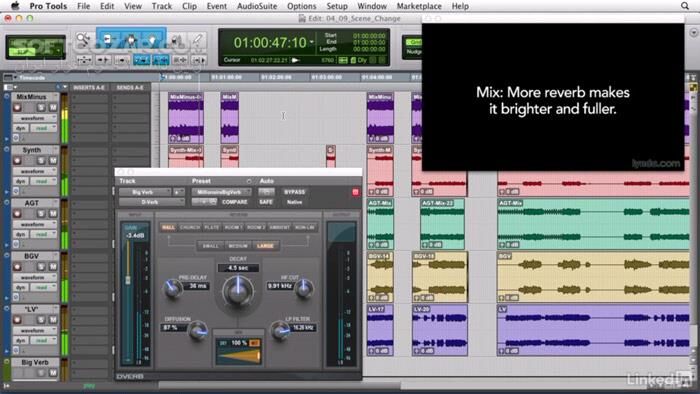This screenshot has height=394, width=700.
Task: Click the play arrow beside cursor timecode
Action: [x=295, y=60]
